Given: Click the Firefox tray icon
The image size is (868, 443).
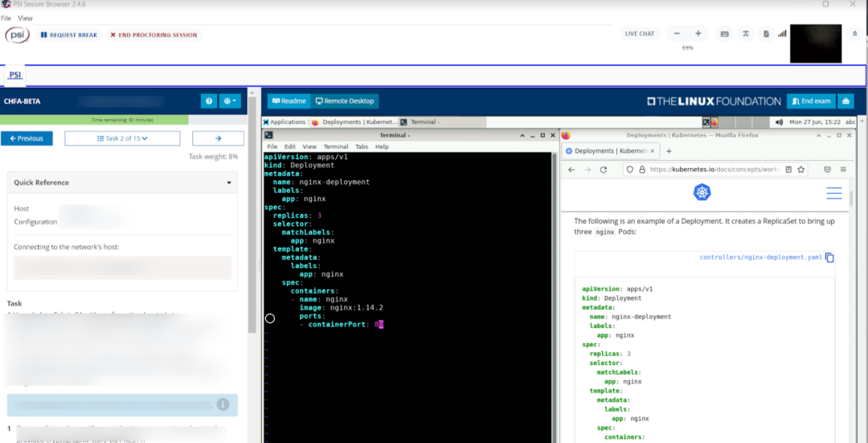Looking at the screenshot, I should click(714, 122).
